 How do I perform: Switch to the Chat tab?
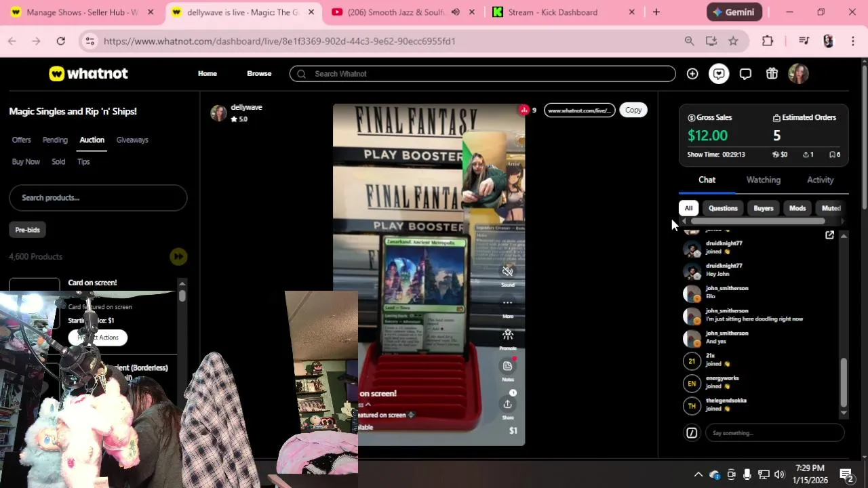[707, 180]
